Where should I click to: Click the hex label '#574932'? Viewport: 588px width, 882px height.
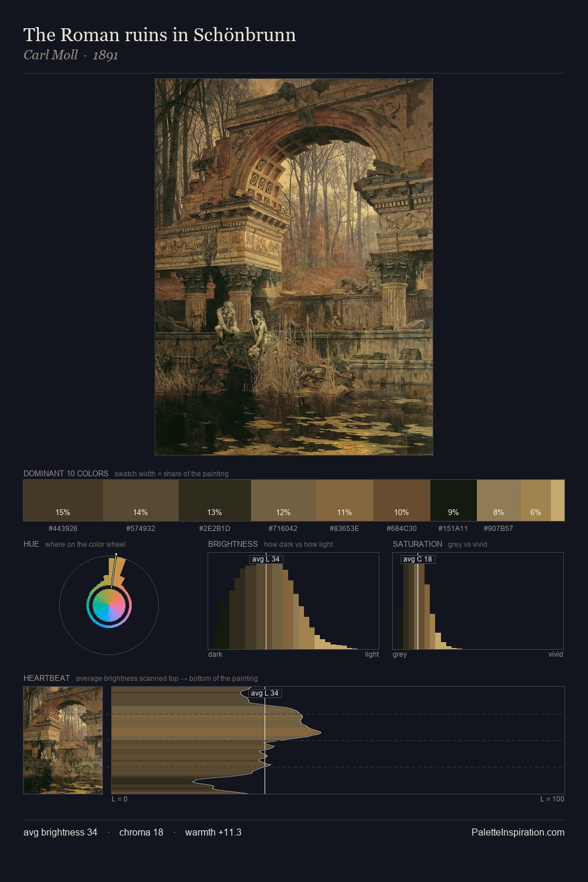(x=141, y=528)
